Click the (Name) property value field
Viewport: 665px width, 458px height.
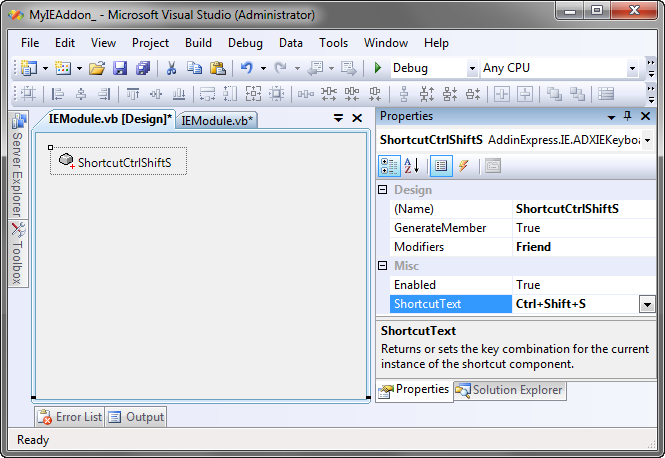tap(584, 209)
